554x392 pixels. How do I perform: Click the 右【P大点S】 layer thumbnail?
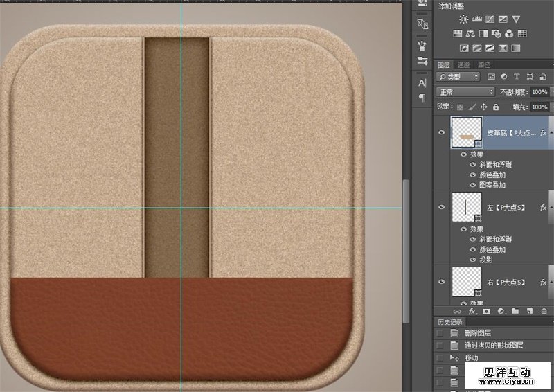point(466,281)
